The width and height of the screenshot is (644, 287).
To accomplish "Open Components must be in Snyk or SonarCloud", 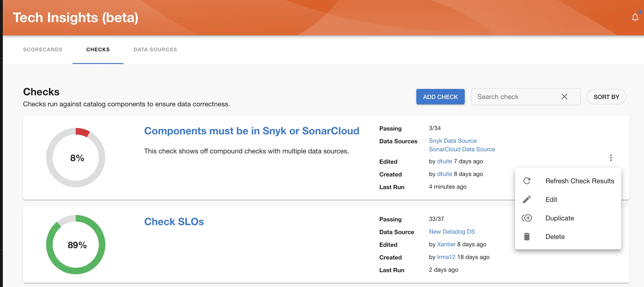I will click(x=251, y=131).
